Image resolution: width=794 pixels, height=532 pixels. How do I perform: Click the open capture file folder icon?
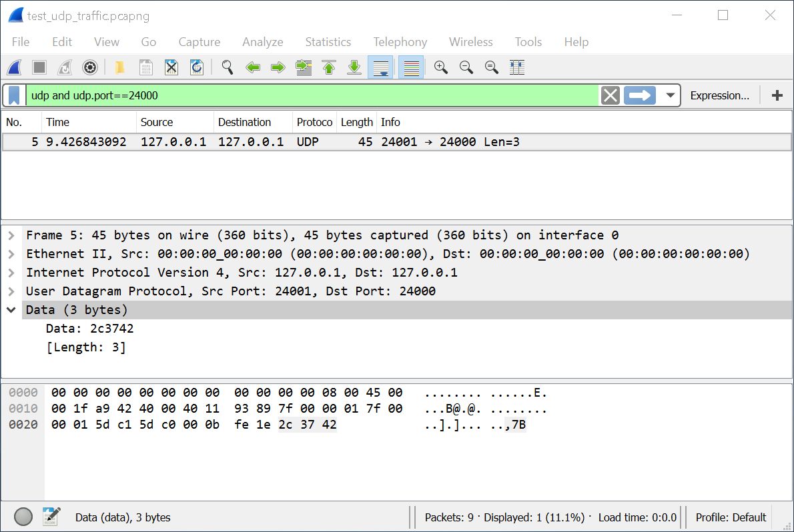click(x=120, y=67)
